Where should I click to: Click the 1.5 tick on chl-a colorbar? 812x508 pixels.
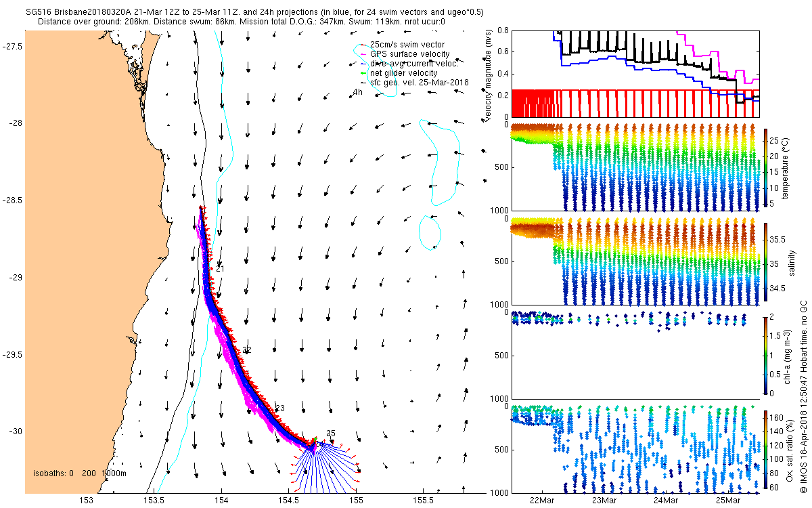click(x=774, y=335)
